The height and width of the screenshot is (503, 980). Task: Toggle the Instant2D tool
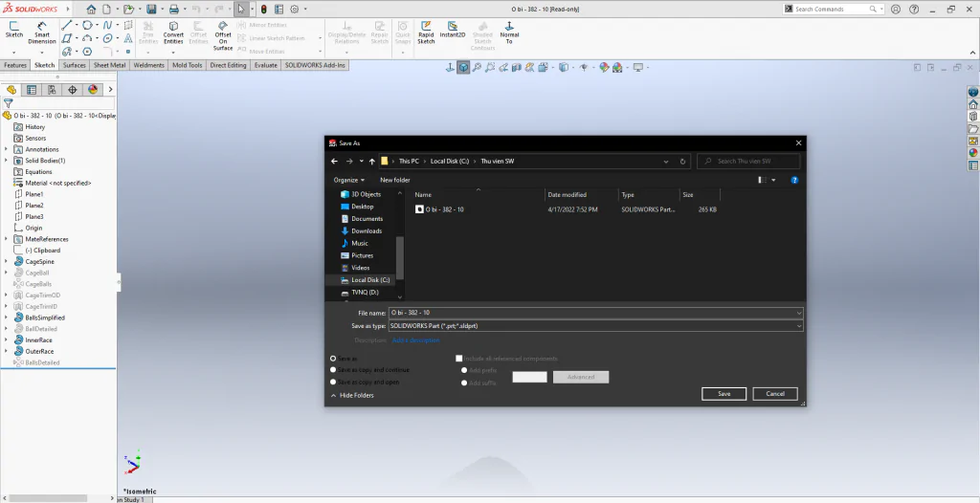453,30
